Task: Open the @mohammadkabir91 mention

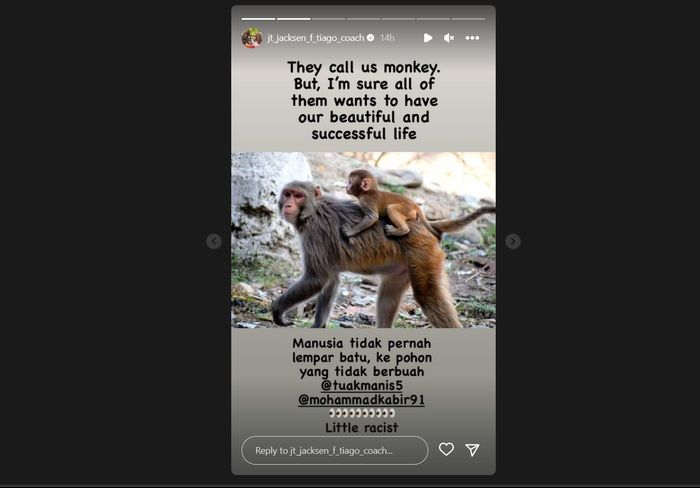Action: (x=361, y=399)
